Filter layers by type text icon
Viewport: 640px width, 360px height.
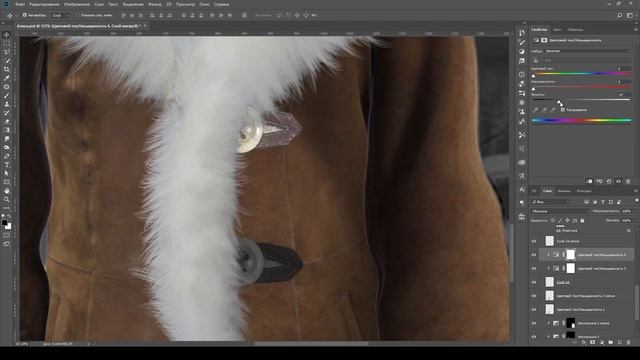click(603, 202)
